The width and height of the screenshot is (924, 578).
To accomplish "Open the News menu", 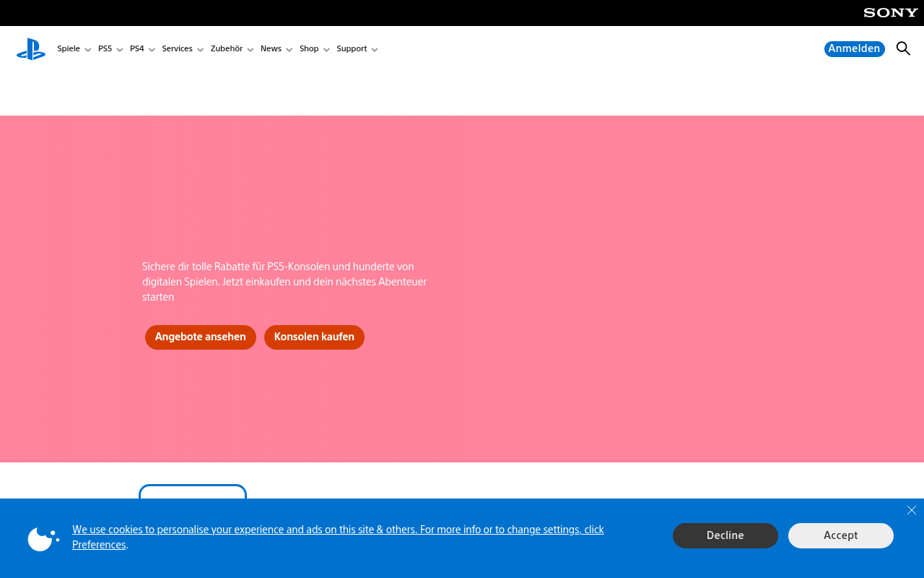I will pos(277,49).
